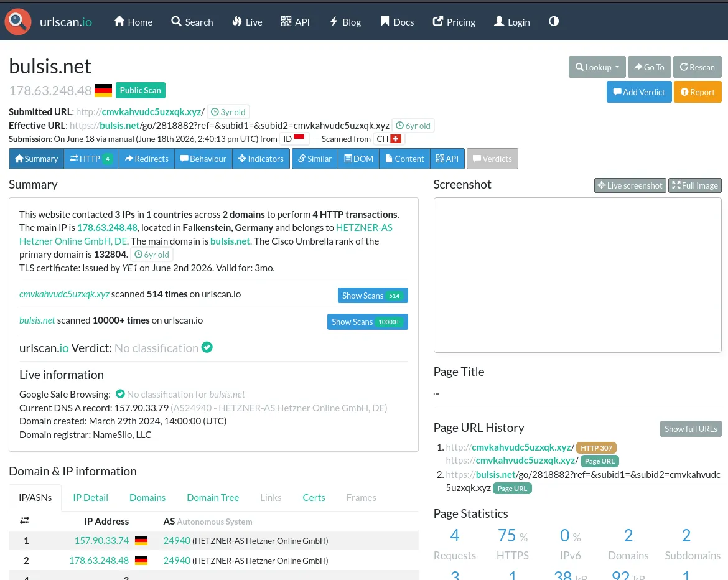Screen dimensions: 728x580
Task: Open the Search nav item
Action: tap(192, 22)
